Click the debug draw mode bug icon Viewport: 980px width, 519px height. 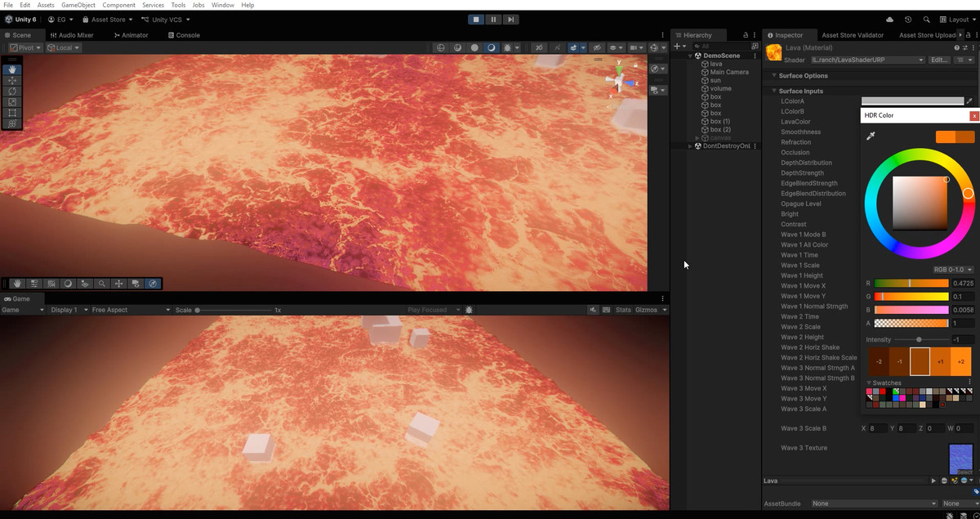[508, 47]
